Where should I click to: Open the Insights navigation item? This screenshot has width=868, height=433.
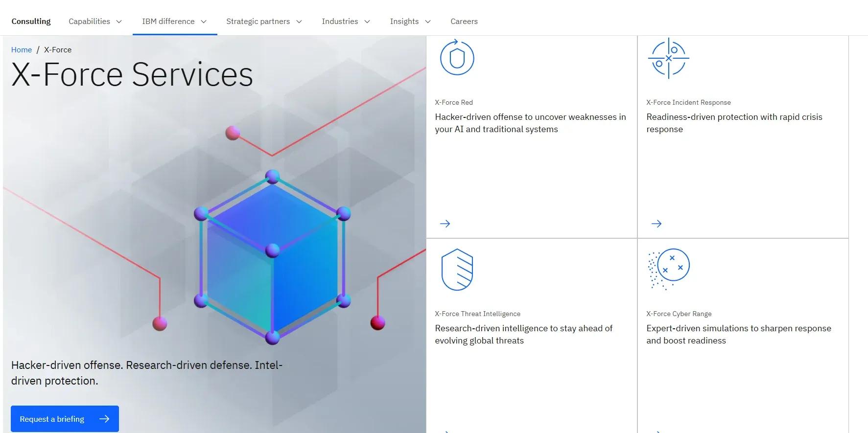coord(411,22)
